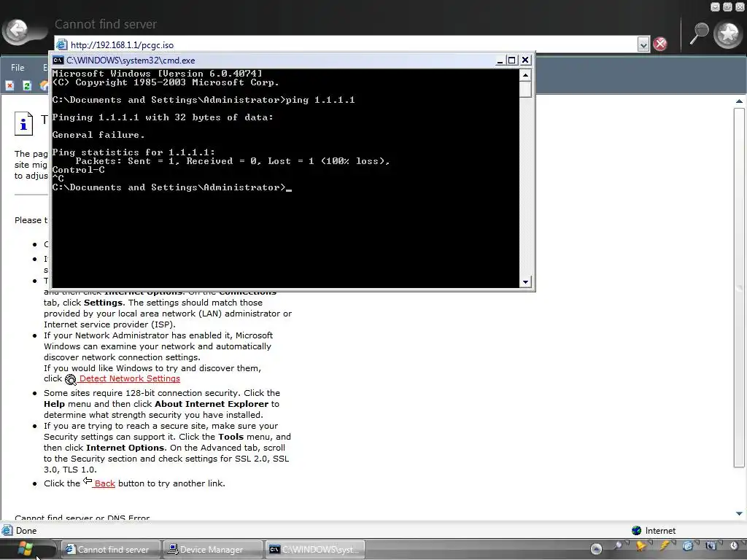Open the address bar history dropdown
Image resolution: width=747 pixels, height=560 pixels.
tap(643, 44)
